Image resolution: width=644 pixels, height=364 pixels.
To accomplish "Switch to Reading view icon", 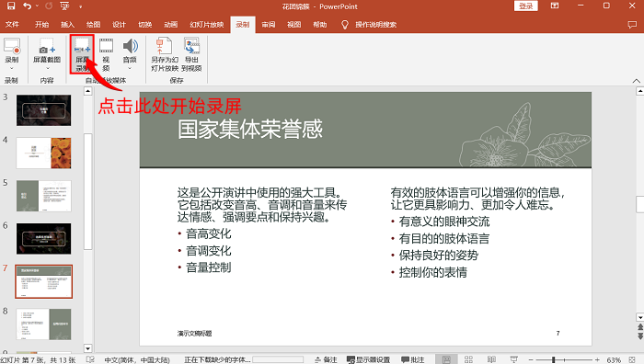I will coord(491,359).
